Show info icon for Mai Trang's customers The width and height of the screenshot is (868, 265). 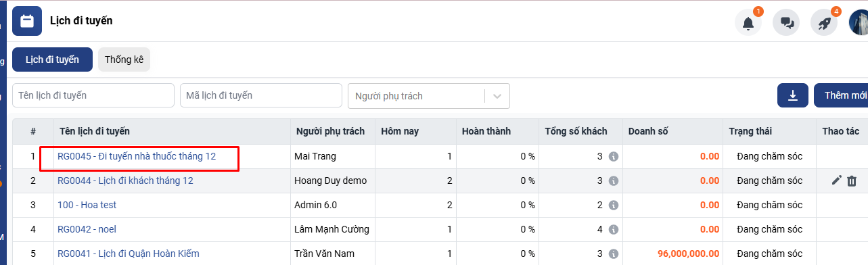click(614, 156)
